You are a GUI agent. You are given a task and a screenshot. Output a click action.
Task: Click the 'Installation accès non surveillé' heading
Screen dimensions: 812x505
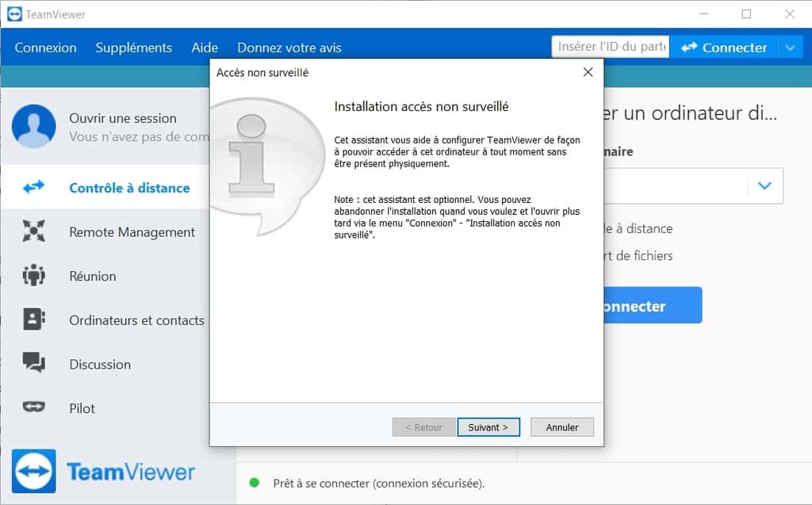[x=421, y=107]
